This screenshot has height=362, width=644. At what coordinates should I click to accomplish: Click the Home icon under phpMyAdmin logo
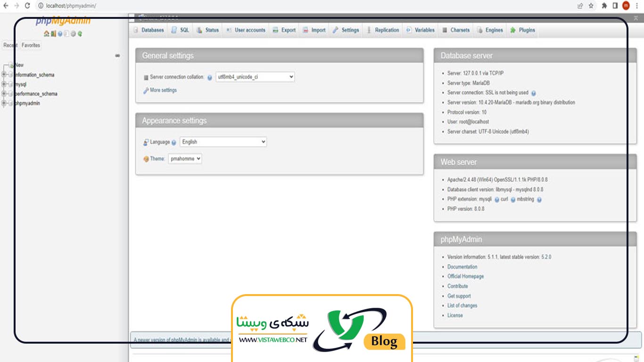[x=46, y=34]
